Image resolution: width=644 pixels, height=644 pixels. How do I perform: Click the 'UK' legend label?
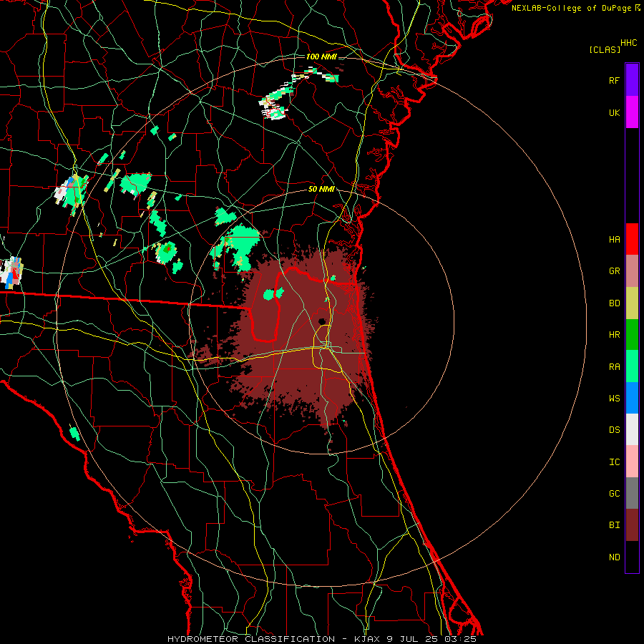click(x=615, y=113)
